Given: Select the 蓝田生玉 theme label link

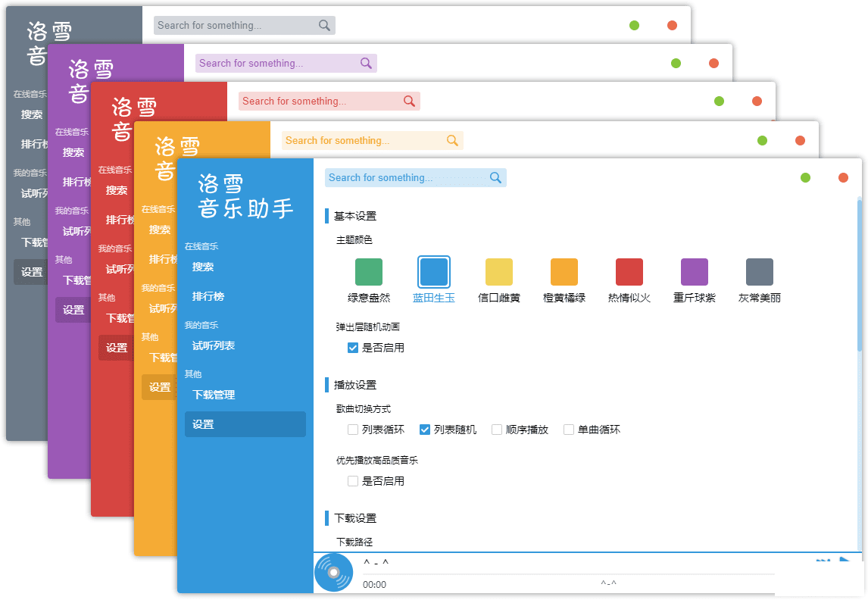Looking at the screenshot, I should (x=434, y=298).
